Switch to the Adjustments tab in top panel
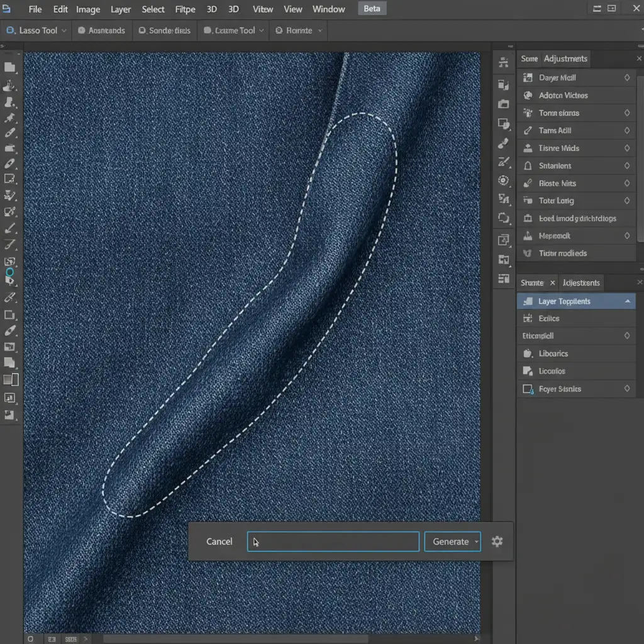This screenshot has height=644, width=644. (565, 58)
